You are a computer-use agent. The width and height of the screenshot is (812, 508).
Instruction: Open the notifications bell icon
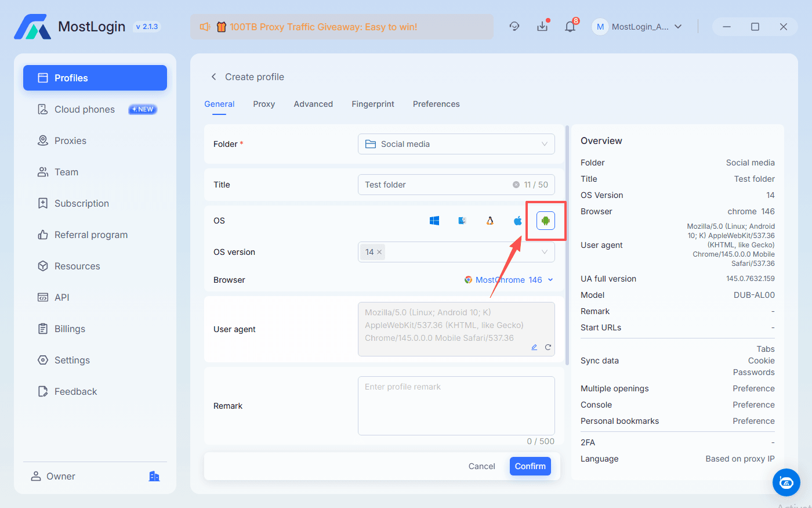pos(570,26)
